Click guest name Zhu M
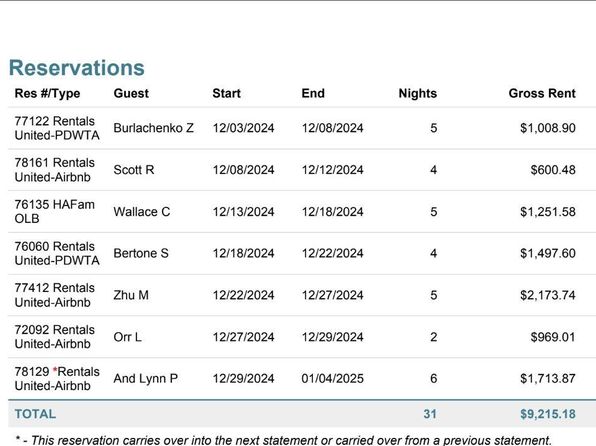This screenshot has width=596, height=446. pyautogui.click(x=131, y=295)
